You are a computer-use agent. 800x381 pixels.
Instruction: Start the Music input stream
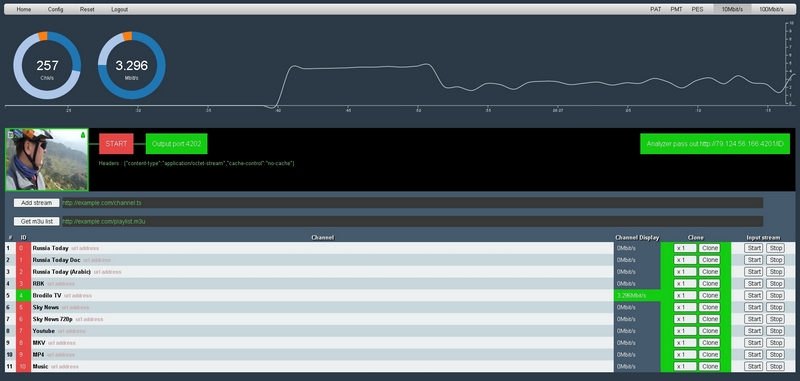coord(754,367)
